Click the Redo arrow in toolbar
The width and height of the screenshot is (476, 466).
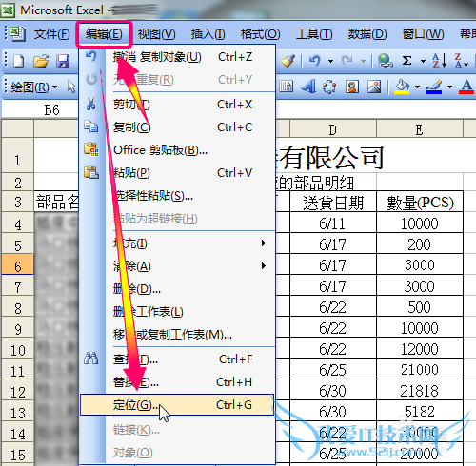(347, 60)
